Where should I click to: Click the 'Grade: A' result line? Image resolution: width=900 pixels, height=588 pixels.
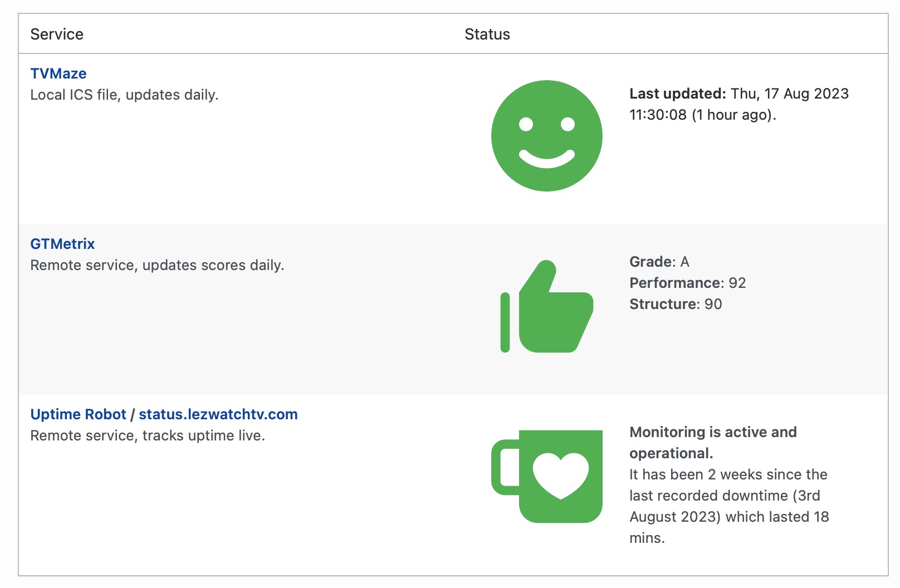point(659,262)
